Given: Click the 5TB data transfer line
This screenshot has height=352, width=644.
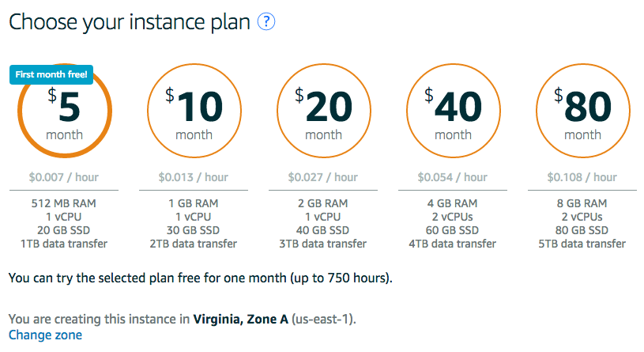Looking at the screenshot, I should [582, 244].
